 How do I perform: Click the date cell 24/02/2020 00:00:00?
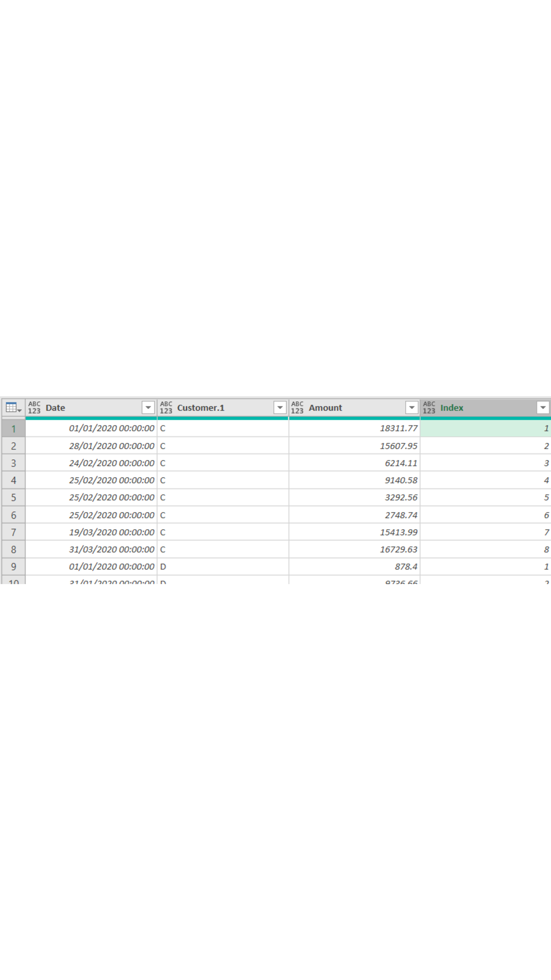click(112, 463)
